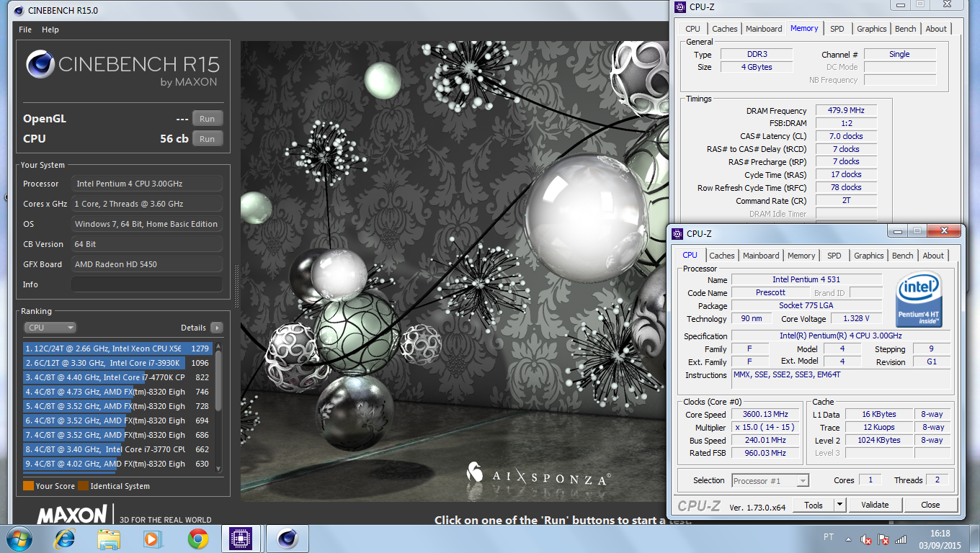Click the Identical System brown swatch

[x=83, y=486]
